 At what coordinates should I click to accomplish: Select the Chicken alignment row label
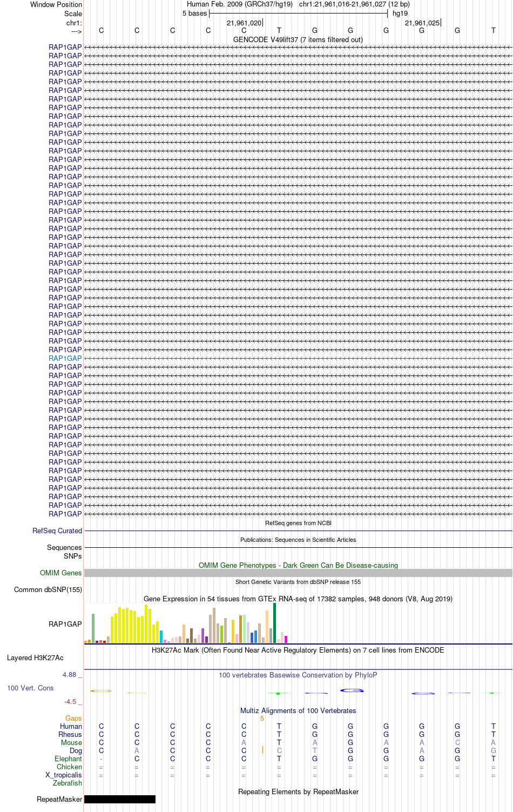tap(70, 767)
